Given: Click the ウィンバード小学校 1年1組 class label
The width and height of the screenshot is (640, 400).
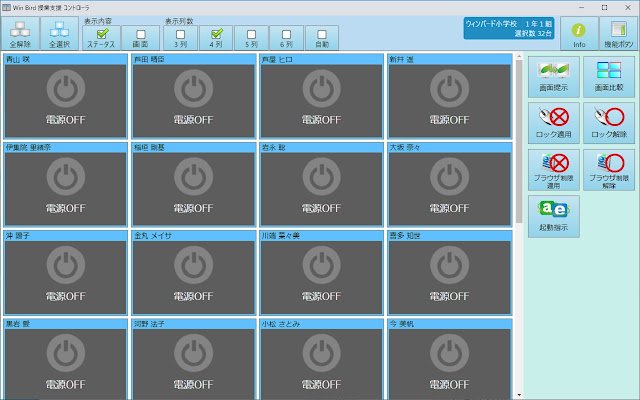Looking at the screenshot, I should point(509,28).
